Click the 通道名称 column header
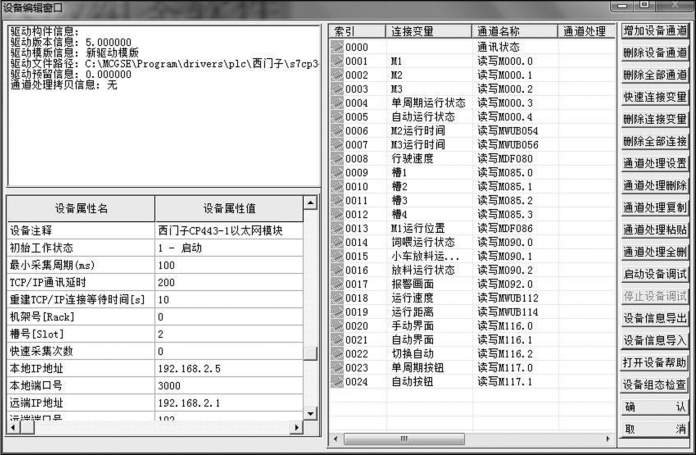This screenshot has height=455, width=696. click(515, 31)
